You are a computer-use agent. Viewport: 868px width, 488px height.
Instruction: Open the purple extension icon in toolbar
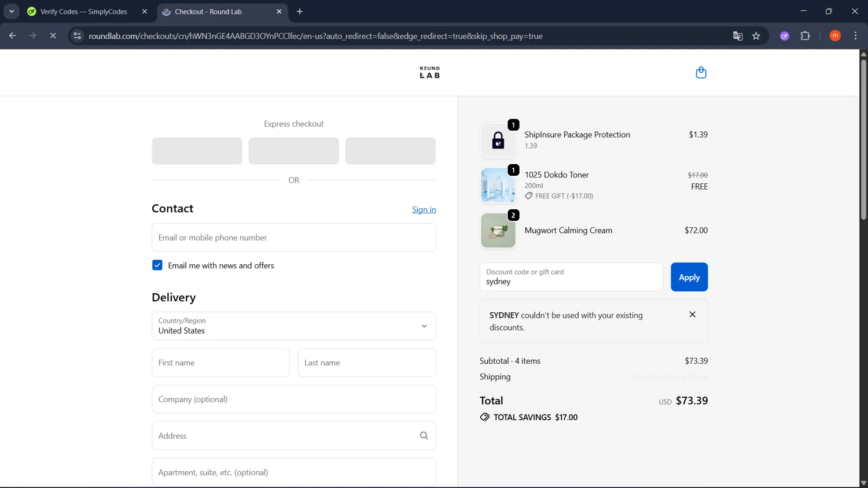click(784, 36)
